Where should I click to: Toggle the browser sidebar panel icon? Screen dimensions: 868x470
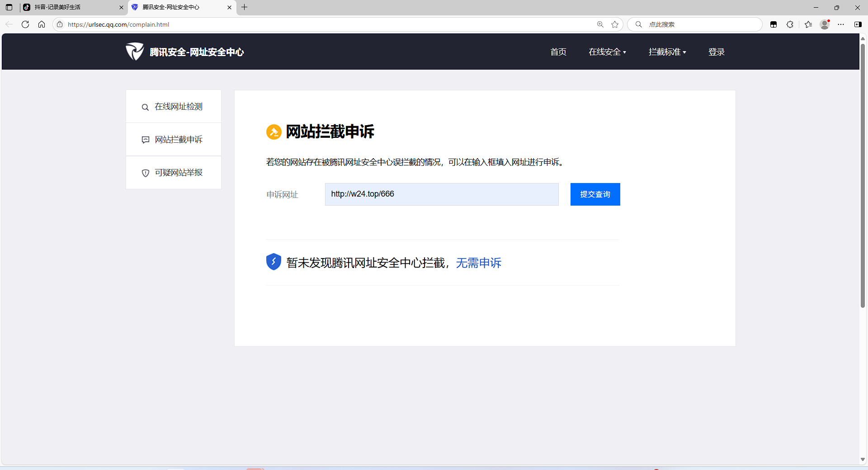click(x=858, y=24)
